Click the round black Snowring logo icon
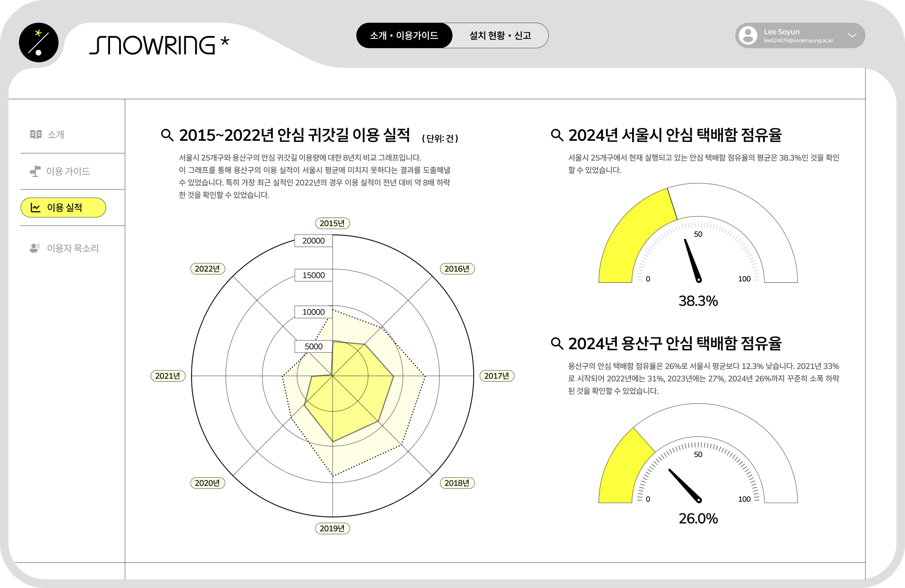The height and width of the screenshot is (588, 905). 38,43
